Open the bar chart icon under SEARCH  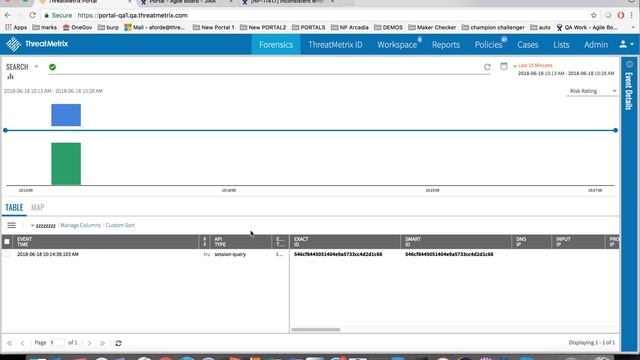click(x=10, y=76)
